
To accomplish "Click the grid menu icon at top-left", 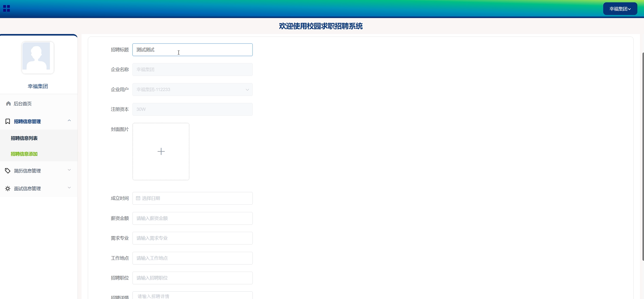I will 7,9.
